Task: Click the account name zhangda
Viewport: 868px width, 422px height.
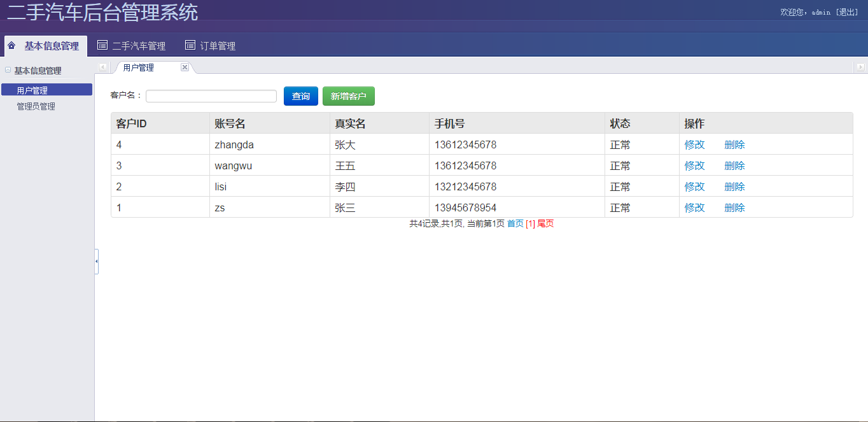Action: (x=234, y=145)
